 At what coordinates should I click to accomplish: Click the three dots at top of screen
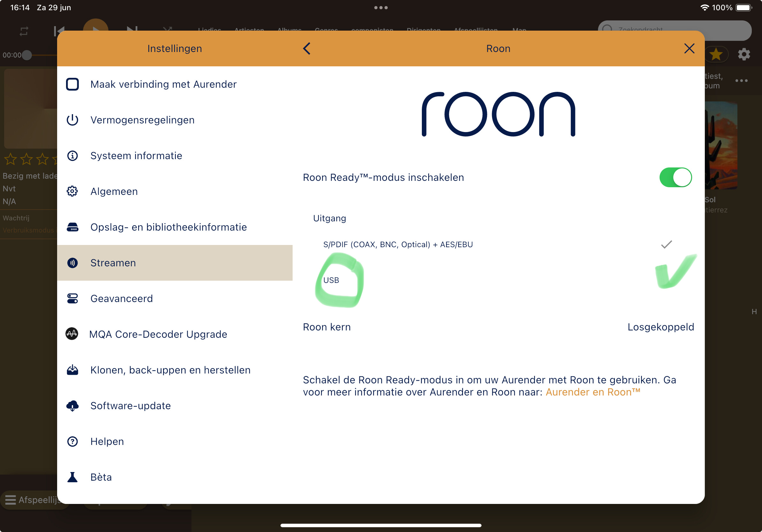coord(381,8)
